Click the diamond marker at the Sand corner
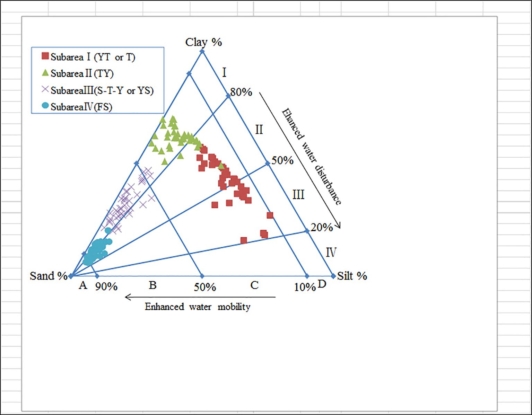 click(71, 276)
